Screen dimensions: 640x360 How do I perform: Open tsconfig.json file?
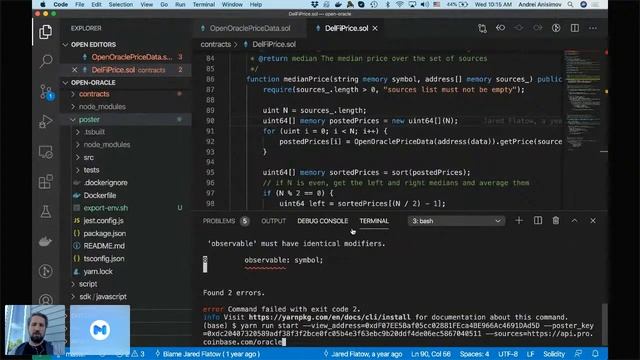[104, 259]
